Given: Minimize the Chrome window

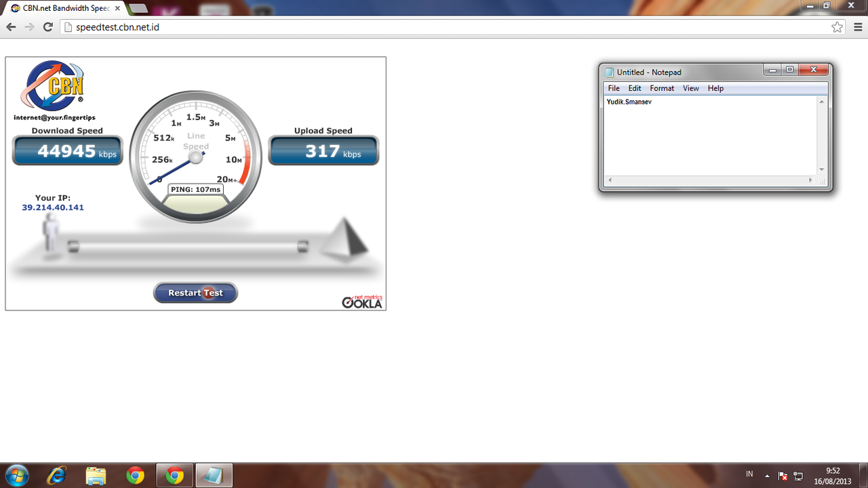Looking at the screenshot, I should pos(810,5).
